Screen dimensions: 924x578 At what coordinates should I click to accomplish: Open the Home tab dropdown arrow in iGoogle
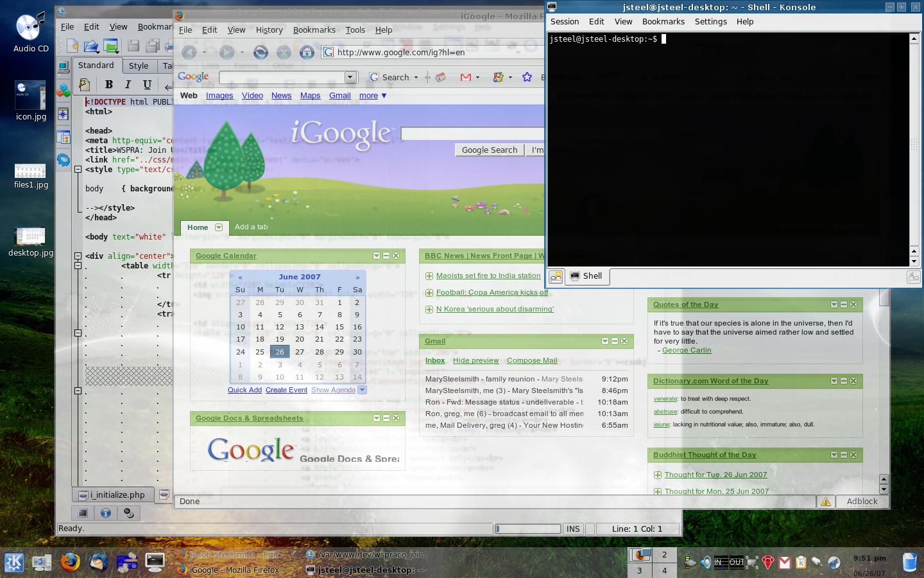(x=218, y=227)
